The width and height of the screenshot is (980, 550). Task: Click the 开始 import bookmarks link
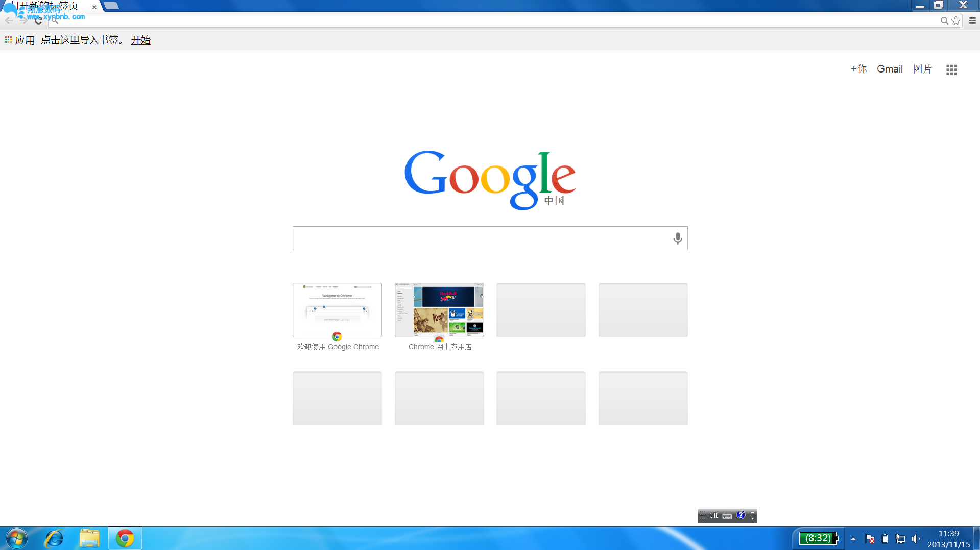140,40
